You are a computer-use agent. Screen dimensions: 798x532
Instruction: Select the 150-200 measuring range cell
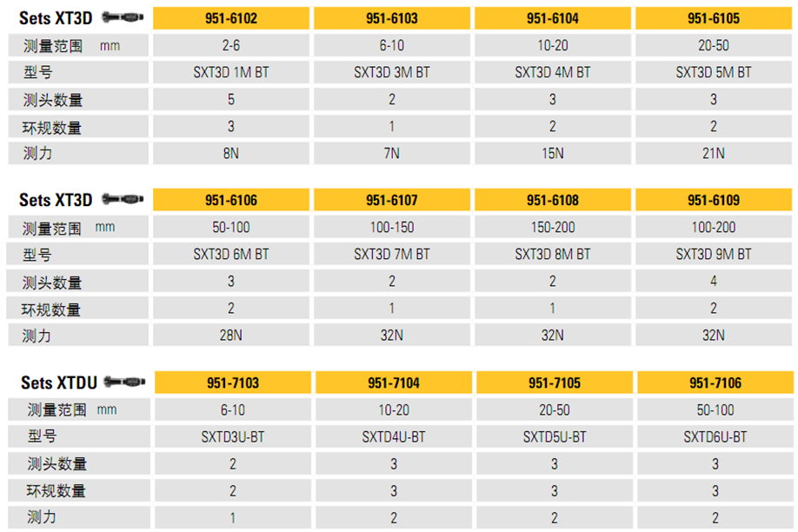coord(553,227)
